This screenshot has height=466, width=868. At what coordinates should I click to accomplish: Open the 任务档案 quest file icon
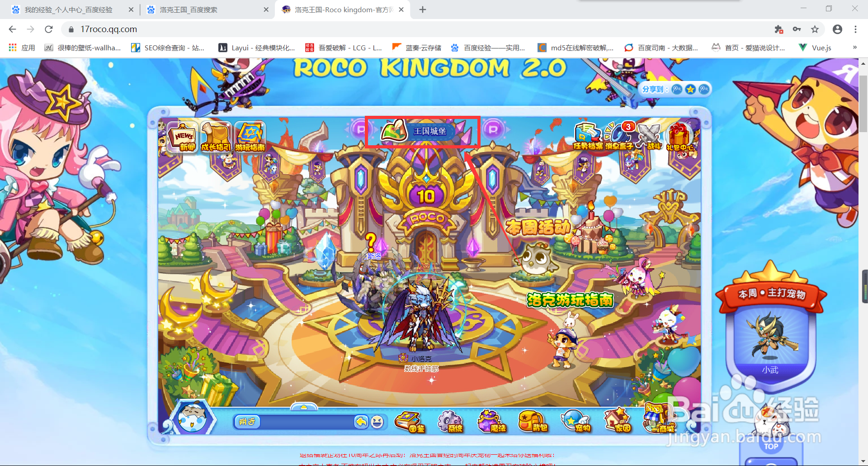pyautogui.click(x=588, y=136)
